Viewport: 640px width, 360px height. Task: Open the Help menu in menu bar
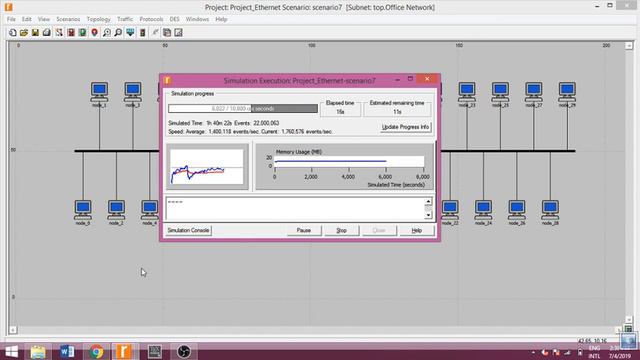pos(221,19)
